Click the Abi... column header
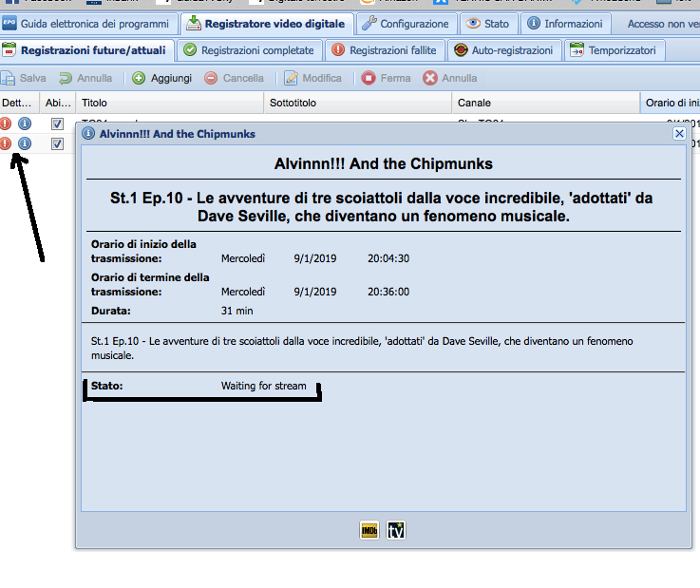Image resolution: width=700 pixels, height=588 pixels. pyautogui.click(x=58, y=103)
